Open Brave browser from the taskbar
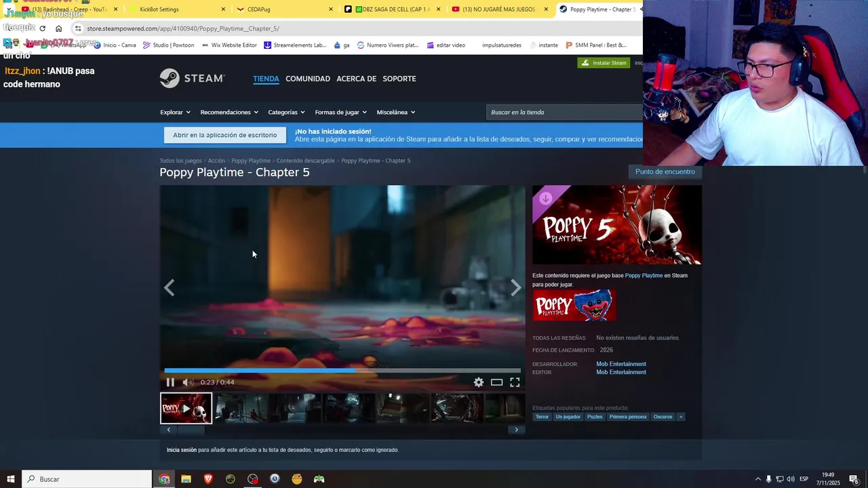The width and height of the screenshot is (868, 488). point(208,479)
